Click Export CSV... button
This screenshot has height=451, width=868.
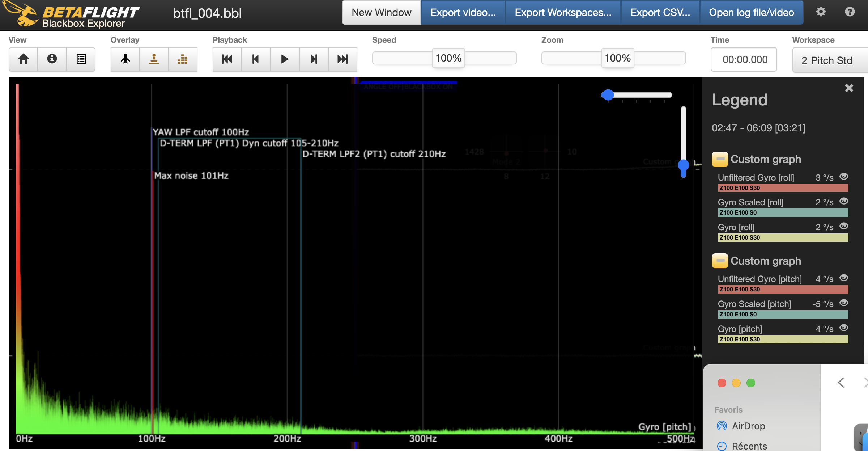(660, 13)
